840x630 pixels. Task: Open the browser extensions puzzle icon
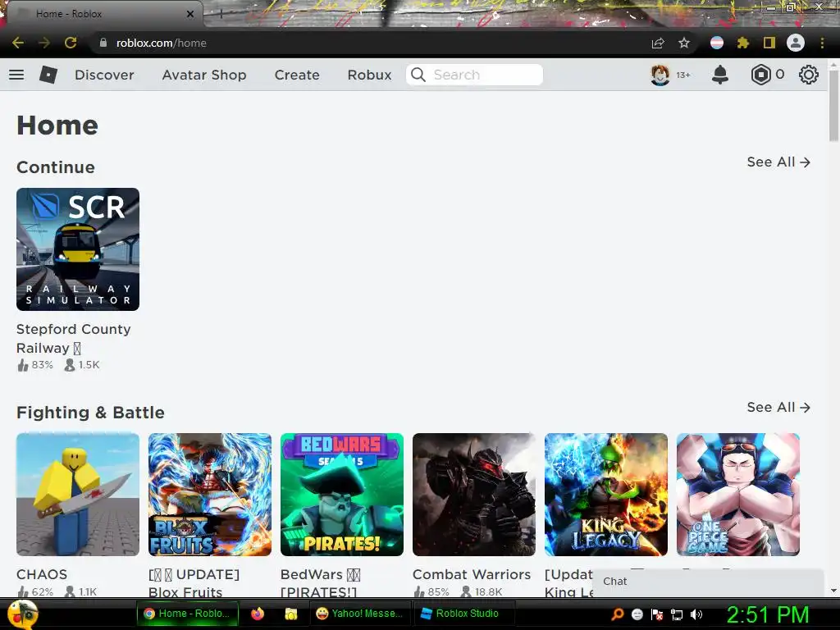click(742, 43)
